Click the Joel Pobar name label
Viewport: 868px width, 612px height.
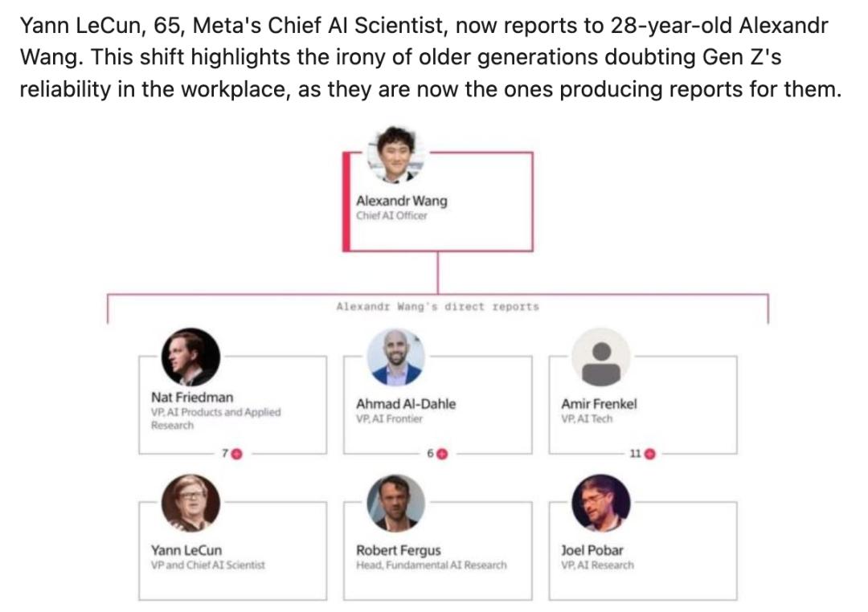point(592,550)
